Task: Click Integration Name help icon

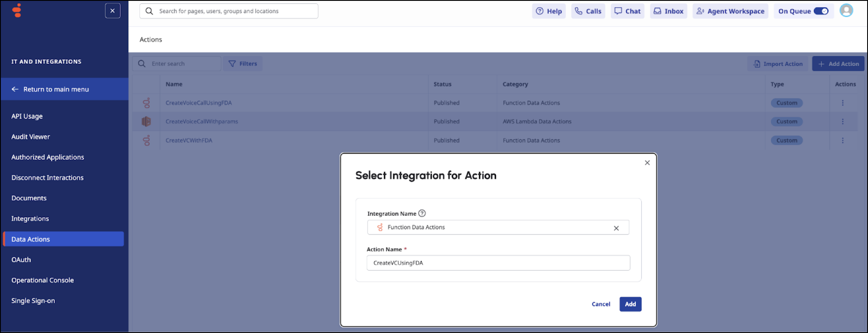Action: (422, 213)
